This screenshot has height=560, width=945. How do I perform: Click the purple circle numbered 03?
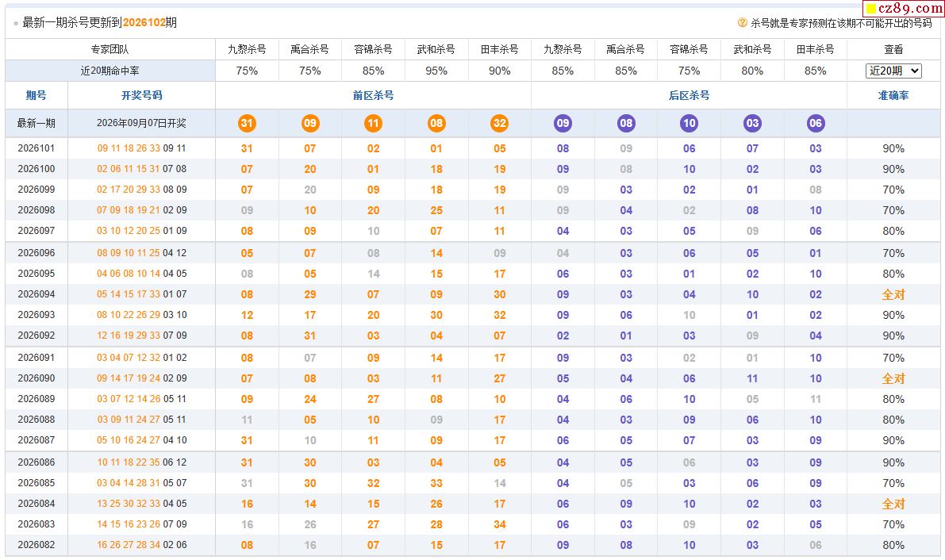(x=752, y=123)
